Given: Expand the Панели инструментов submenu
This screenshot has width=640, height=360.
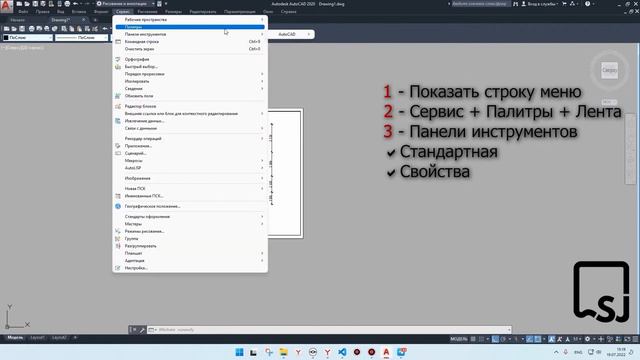Looking at the screenshot, I should click(190, 34).
